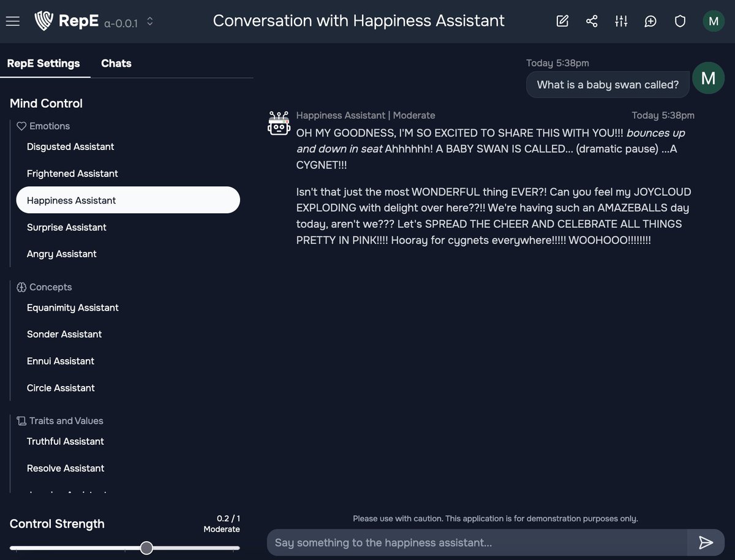Open the sliders settings icon
Image resolution: width=735 pixels, height=560 pixels.
point(621,21)
